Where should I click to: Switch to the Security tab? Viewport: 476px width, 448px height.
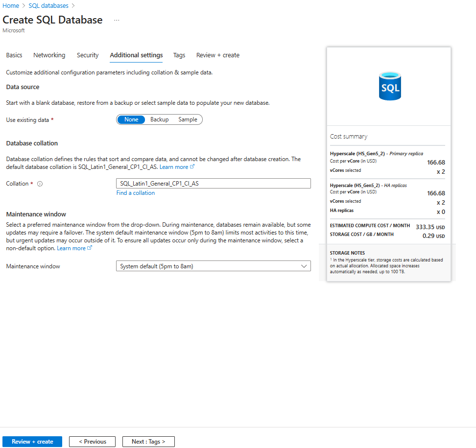(88, 55)
